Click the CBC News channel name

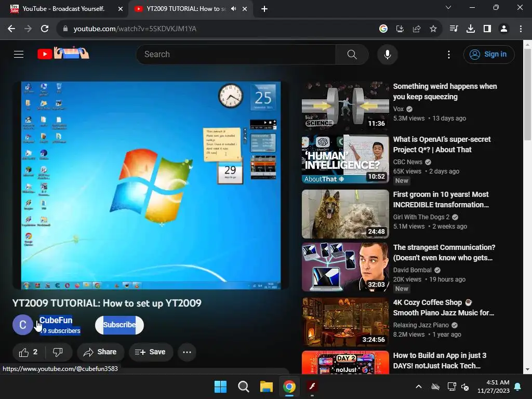coord(408,162)
